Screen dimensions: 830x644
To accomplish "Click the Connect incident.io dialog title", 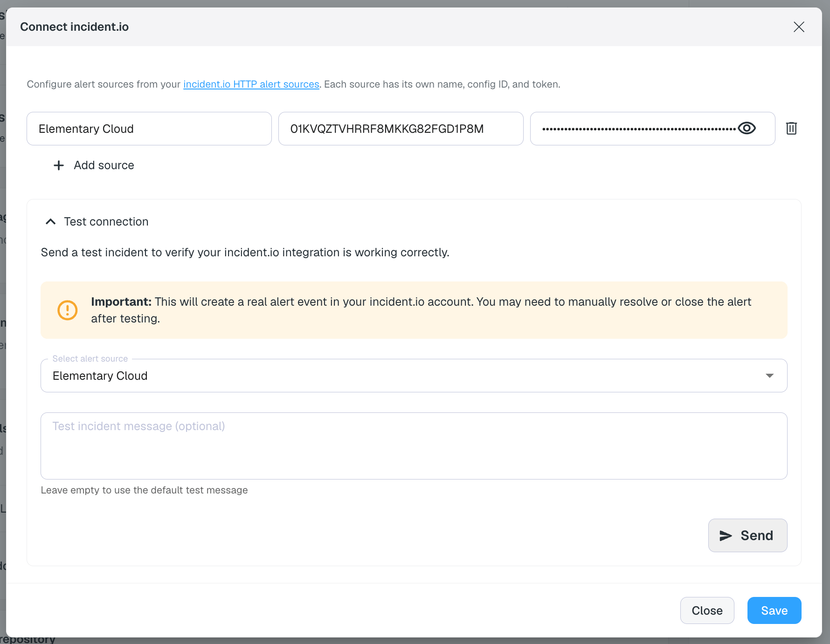I will click(74, 27).
